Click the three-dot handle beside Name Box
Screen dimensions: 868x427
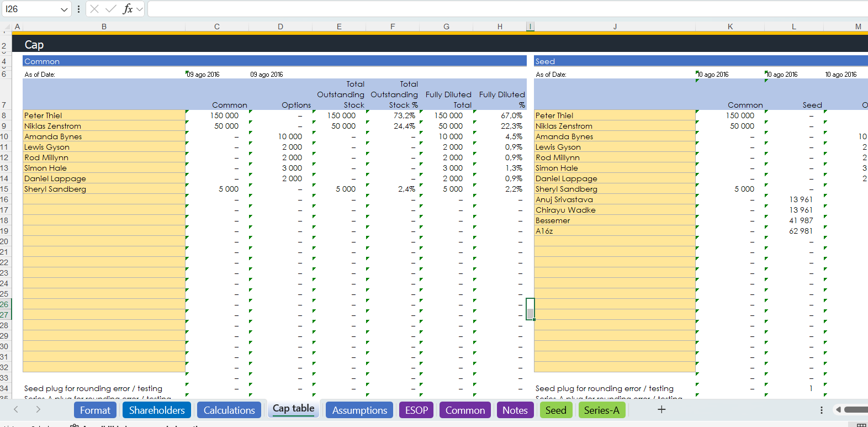(78, 9)
